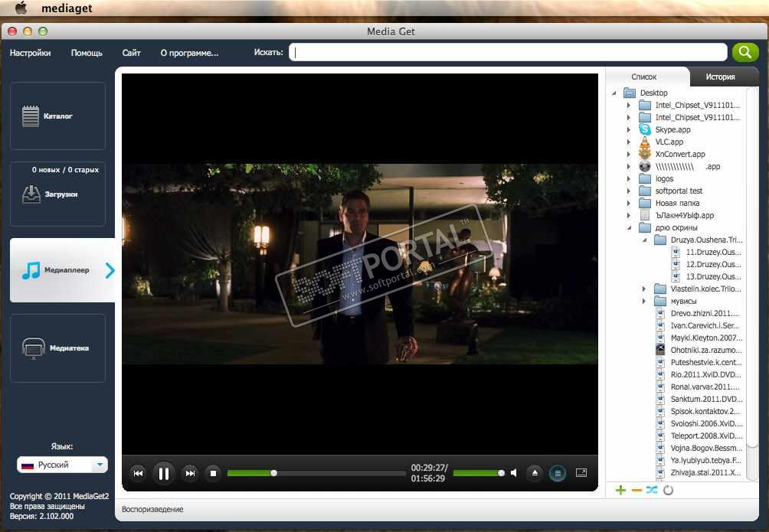Image resolution: width=769 pixels, height=532 pixels.
Task: Expand the VLC.app tree node
Action: [629, 142]
